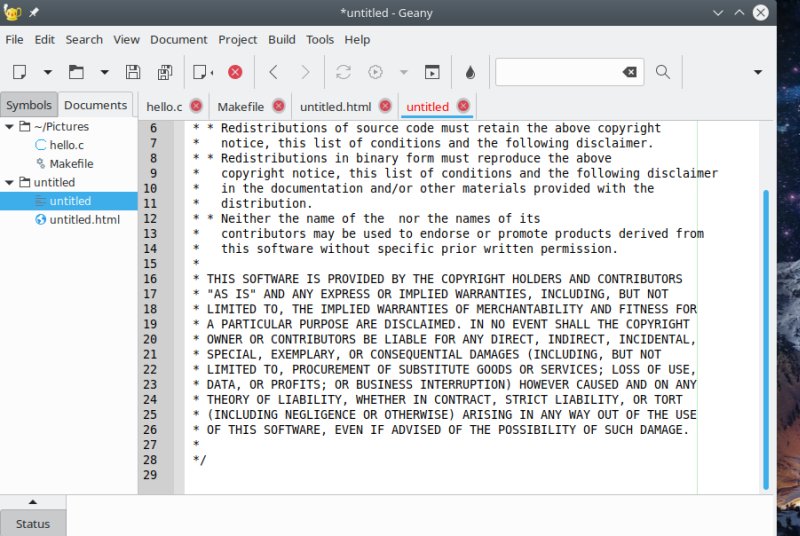Open the File menu
Viewport: 800px width, 536px height.
click(x=14, y=39)
